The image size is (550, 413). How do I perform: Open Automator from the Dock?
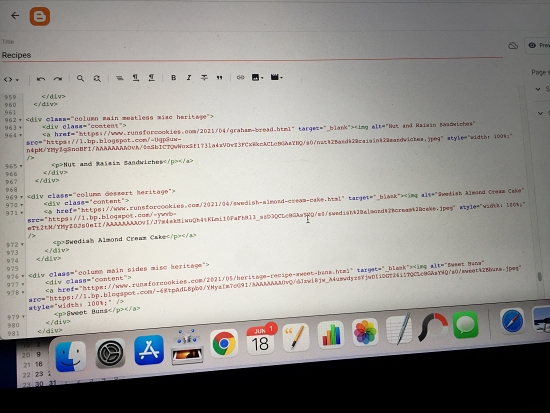pyautogui.click(x=187, y=347)
